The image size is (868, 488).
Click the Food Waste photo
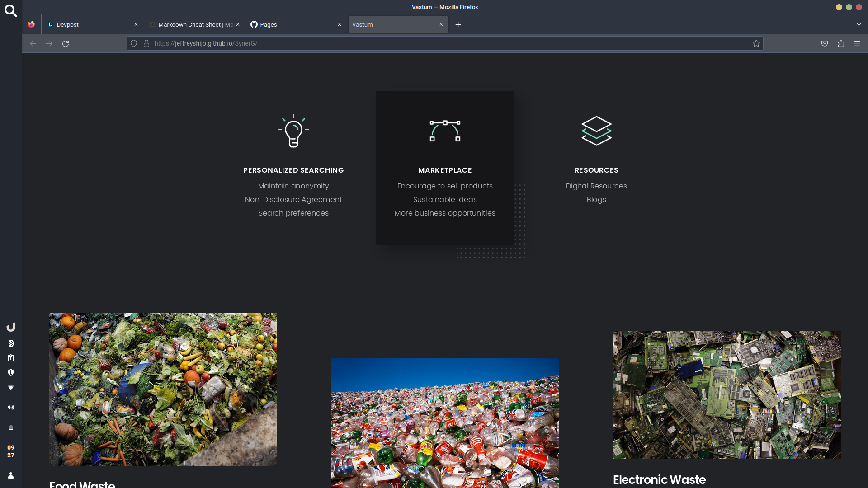163,389
